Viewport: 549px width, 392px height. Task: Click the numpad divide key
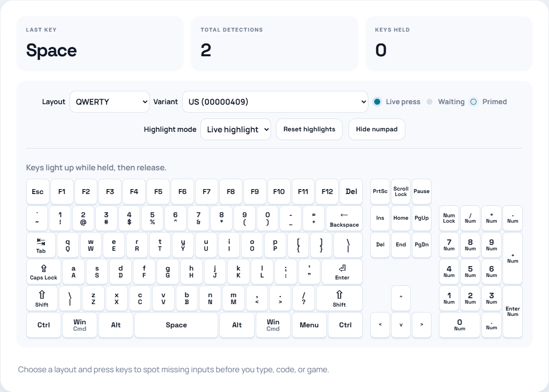pyautogui.click(x=470, y=218)
